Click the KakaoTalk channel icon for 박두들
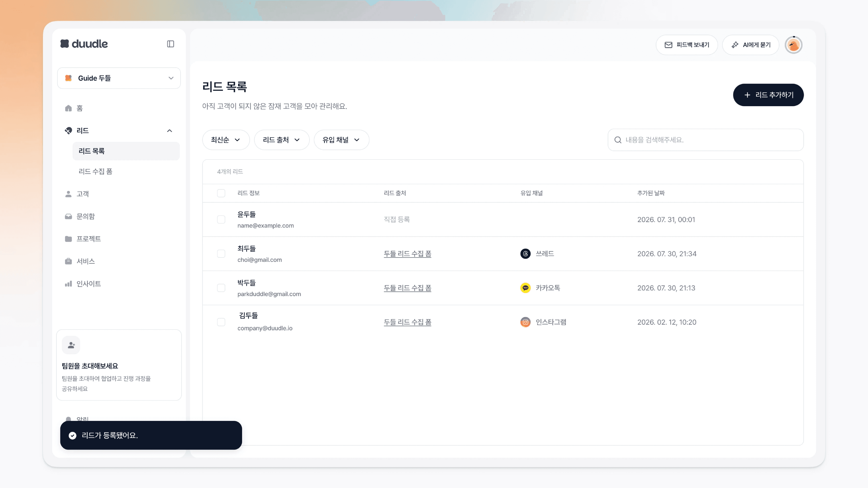The height and width of the screenshot is (488, 868). pyautogui.click(x=525, y=288)
